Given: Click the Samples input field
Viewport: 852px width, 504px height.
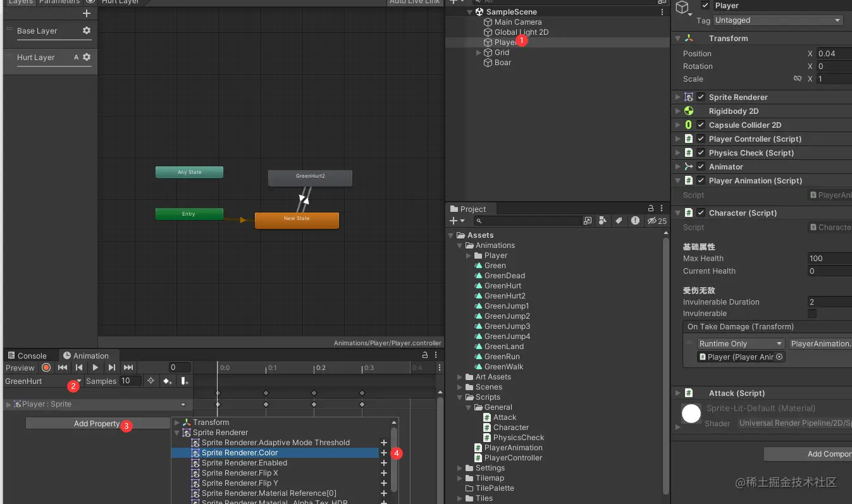Looking at the screenshot, I should click(130, 381).
